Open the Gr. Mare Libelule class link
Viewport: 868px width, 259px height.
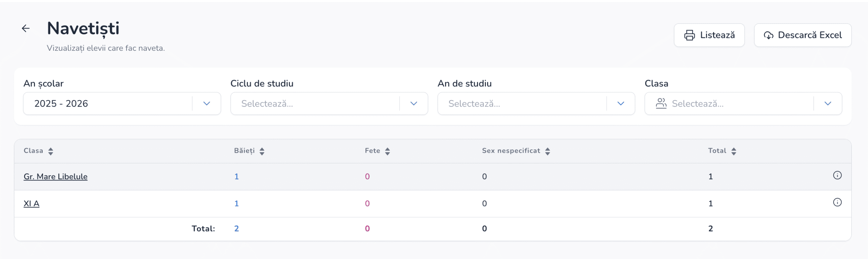[x=56, y=177]
